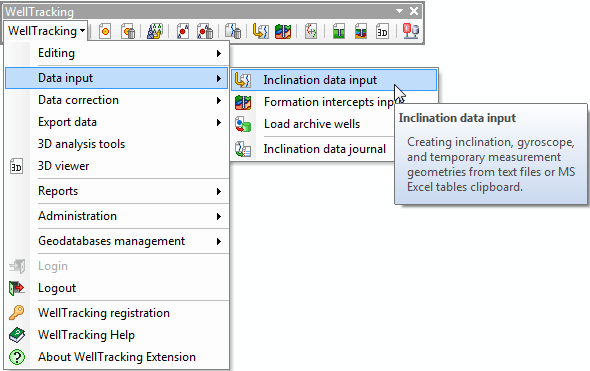
Task: Click the Formation intercepts toolbar icon
Action: coord(283,31)
